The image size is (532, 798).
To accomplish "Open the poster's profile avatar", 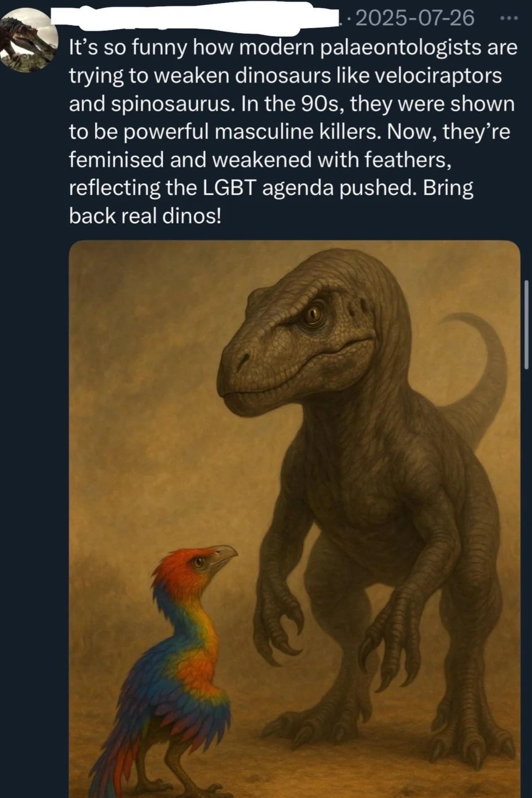I will click(29, 39).
